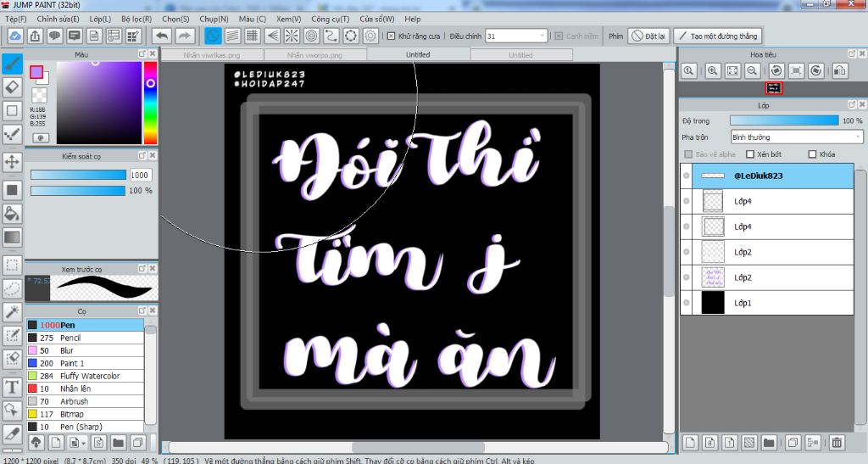
Task: Enable the curve snap guide
Action: coord(331,36)
